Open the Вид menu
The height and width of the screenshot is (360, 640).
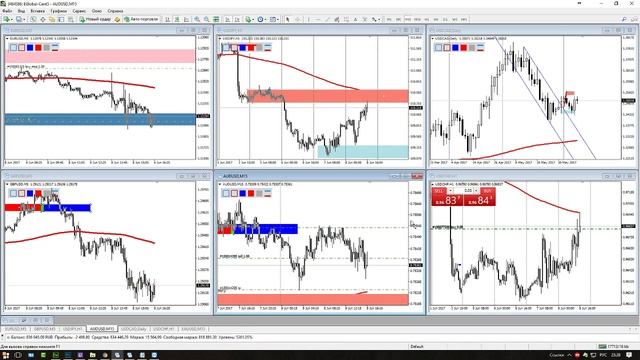tap(22, 11)
